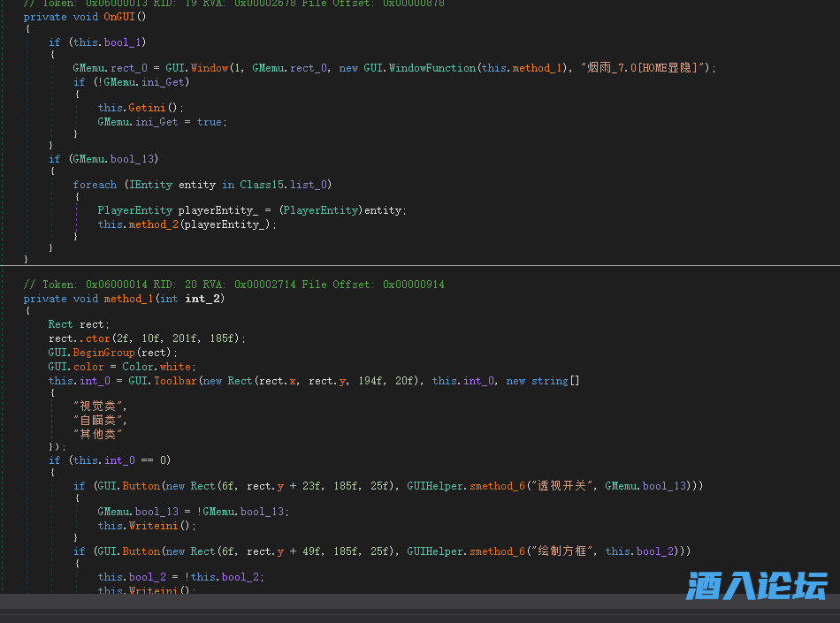Select the "视觉类" string literal

[x=101, y=406]
